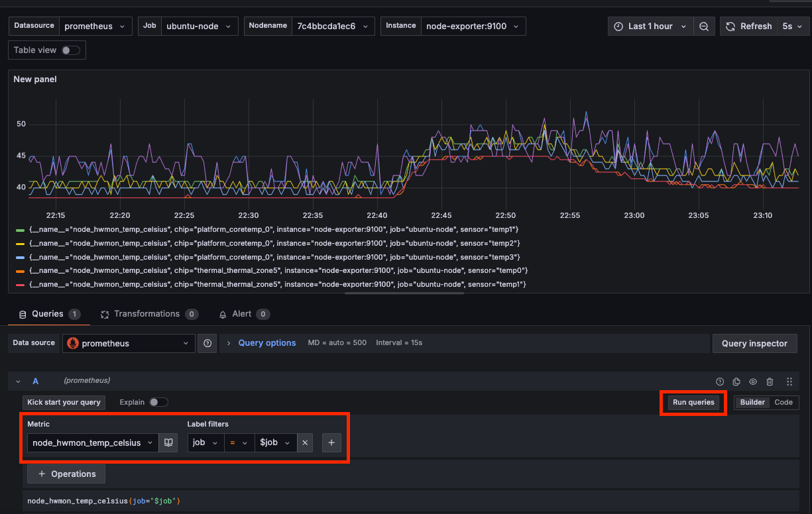Viewport: 812px width, 514px height.
Task: Click the Refresh dashboard button
Action: point(748,26)
